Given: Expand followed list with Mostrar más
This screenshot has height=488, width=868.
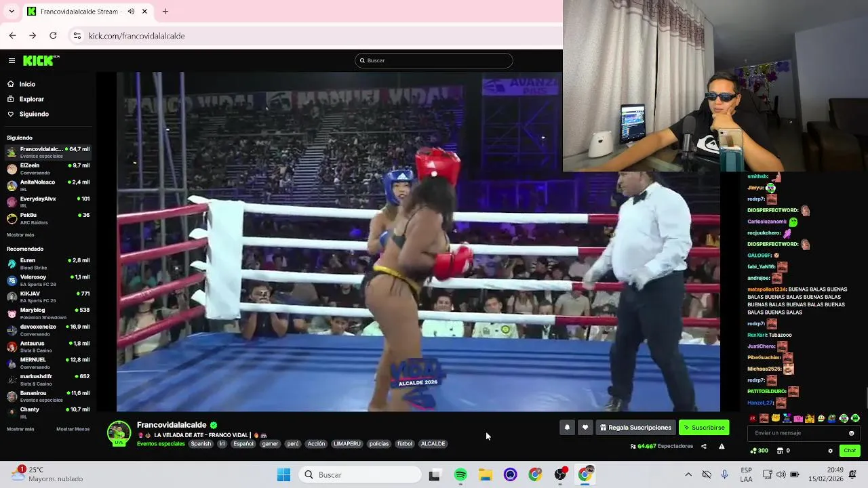Looking at the screenshot, I should point(20,235).
